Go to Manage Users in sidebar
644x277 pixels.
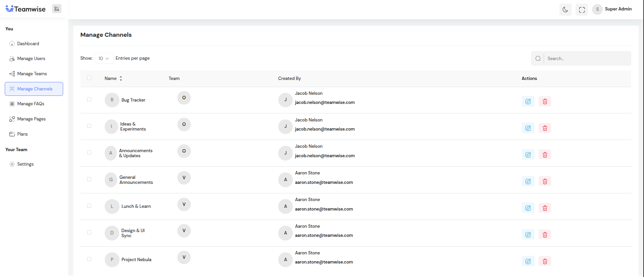(31, 59)
